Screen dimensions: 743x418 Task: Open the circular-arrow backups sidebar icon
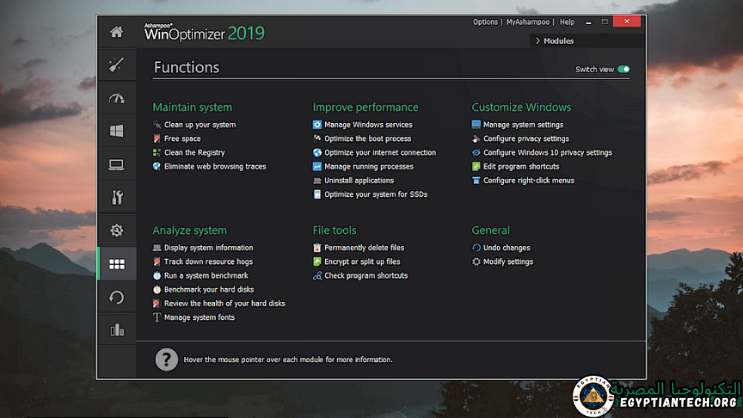117,297
